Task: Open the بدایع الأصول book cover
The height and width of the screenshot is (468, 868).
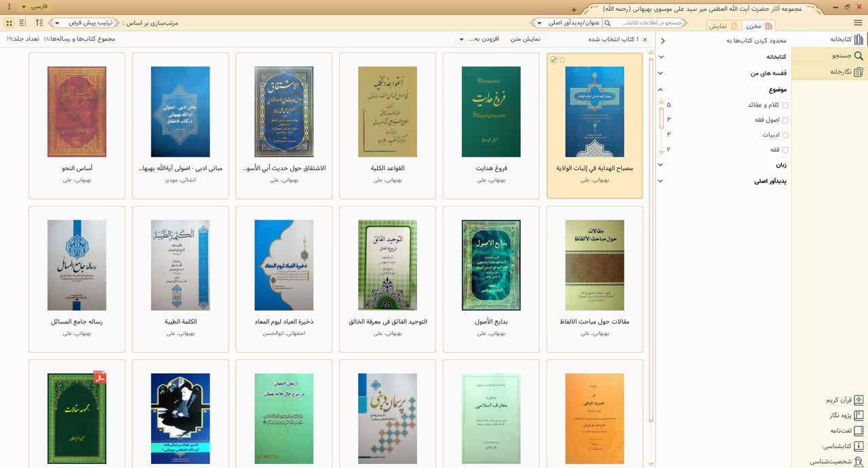Action: (x=491, y=265)
